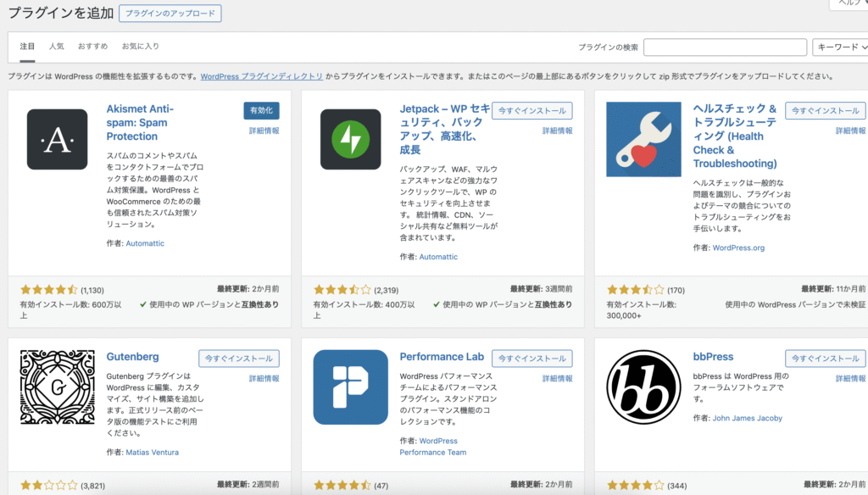Click the Health Check wrench icon

tap(643, 139)
